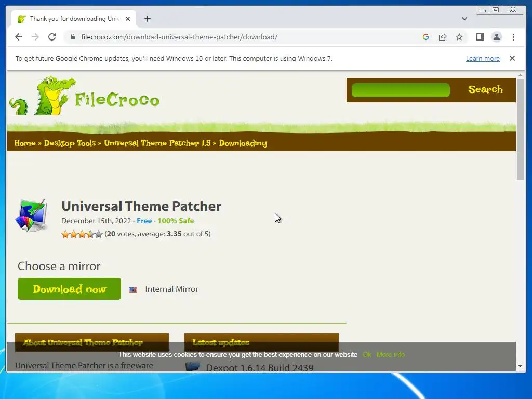Restore down the Chrome window
Screen dimensions: 532x399
point(496,10)
